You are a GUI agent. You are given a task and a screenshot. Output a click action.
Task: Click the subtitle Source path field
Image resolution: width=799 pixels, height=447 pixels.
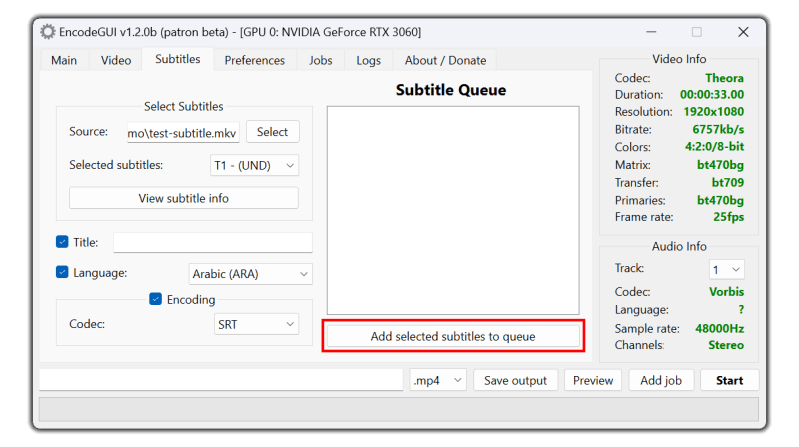(x=183, y=133)
